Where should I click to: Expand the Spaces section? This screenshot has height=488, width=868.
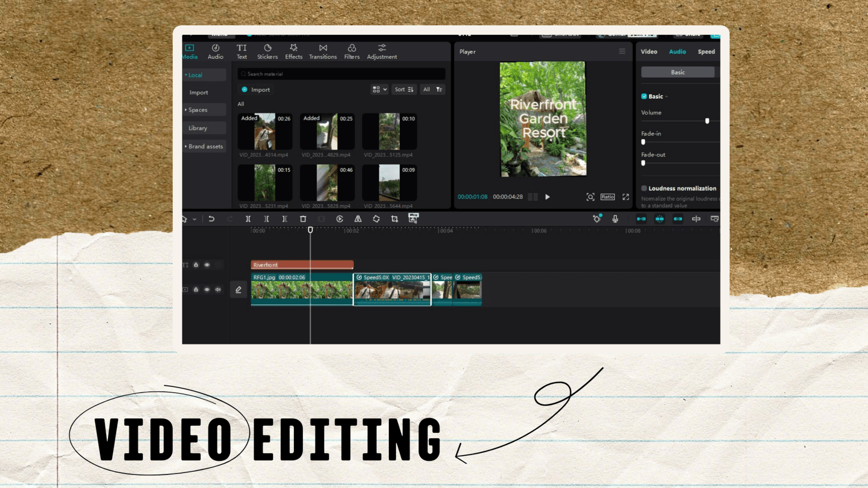pyautogui.click(x=204, y=110)
